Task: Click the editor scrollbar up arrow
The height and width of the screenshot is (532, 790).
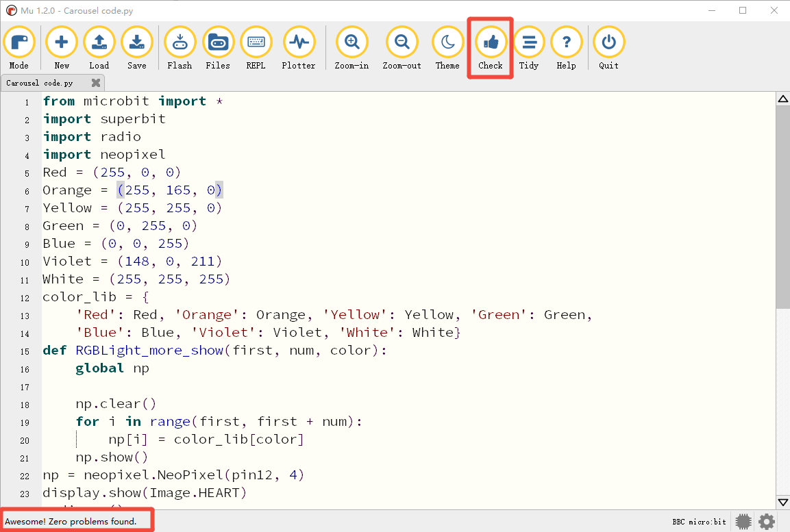Action: [783, 99]
